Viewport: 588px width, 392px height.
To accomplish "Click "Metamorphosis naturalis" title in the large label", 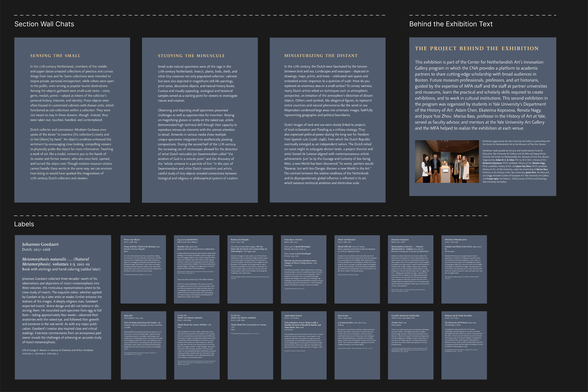I will point(56,261).
